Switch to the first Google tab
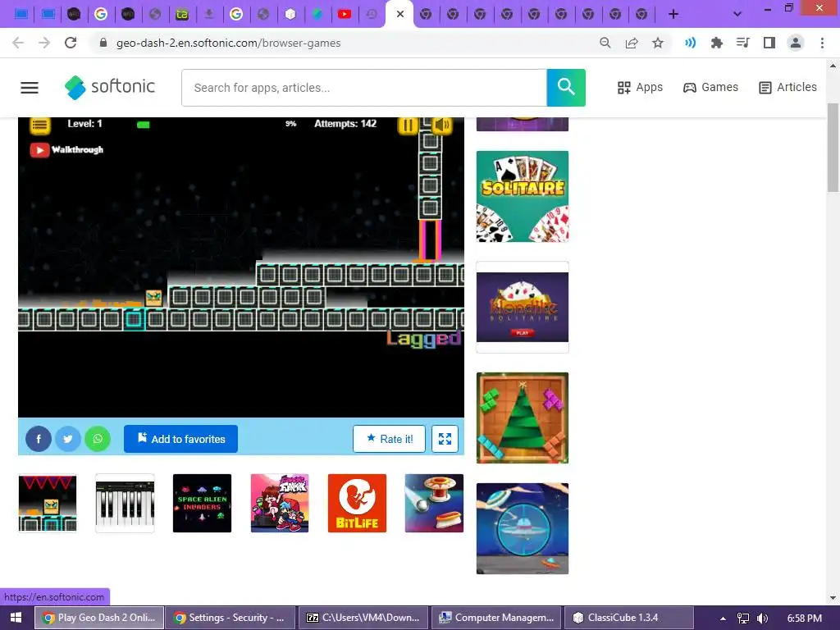 tap(101, 15)
